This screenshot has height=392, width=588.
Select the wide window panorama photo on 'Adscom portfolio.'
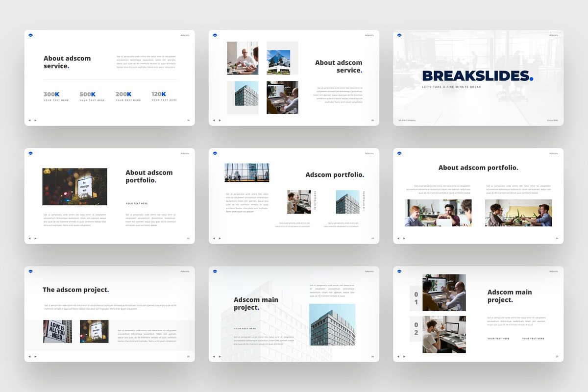point(247,172)
